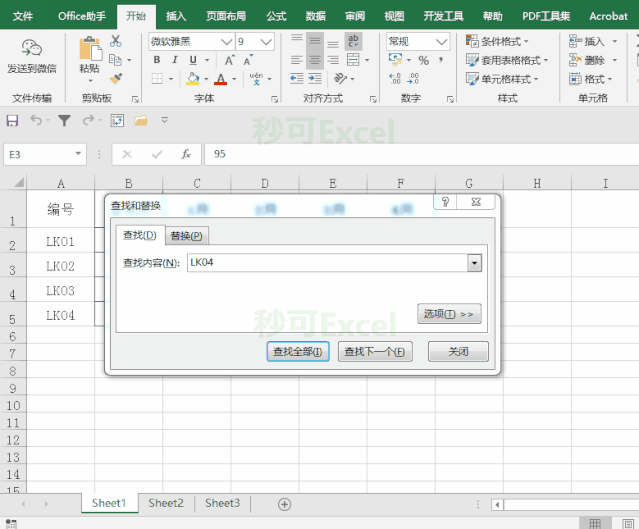Click 查找下一个 Find Next button

pos(375,351)
